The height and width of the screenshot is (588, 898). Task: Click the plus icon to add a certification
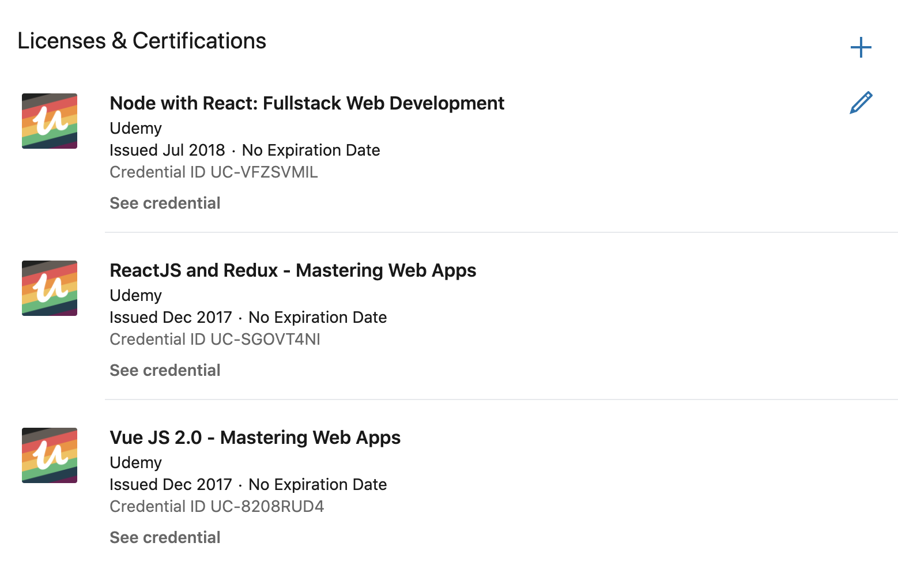click(861, 47)
